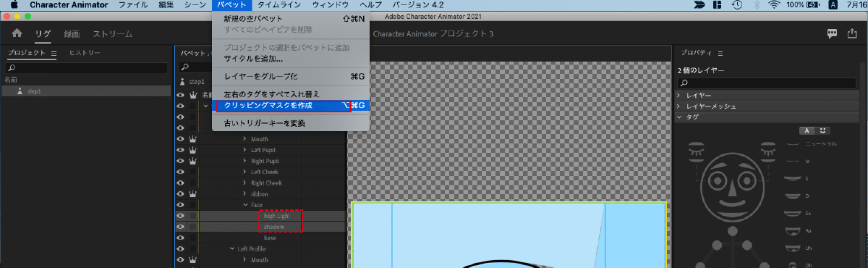
Task: Open Time Machine menu bar icon
Action: point(736,5)
